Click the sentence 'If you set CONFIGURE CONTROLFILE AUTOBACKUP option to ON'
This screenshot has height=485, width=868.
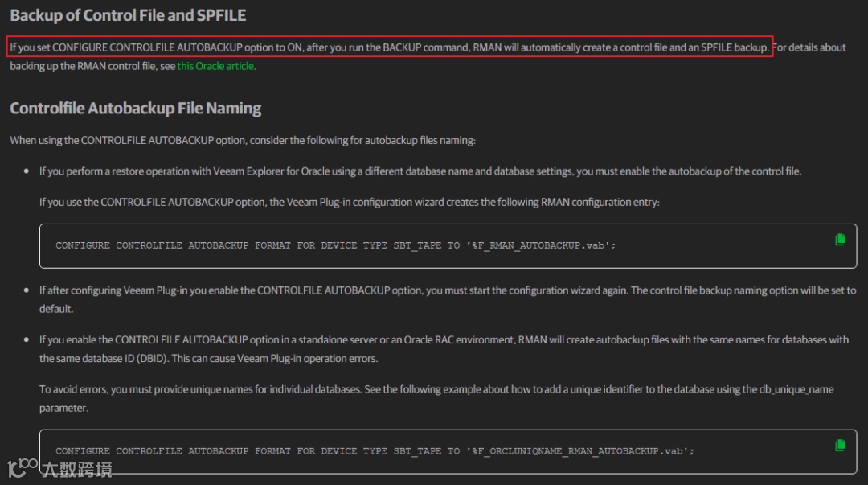(x=390, y=47)
